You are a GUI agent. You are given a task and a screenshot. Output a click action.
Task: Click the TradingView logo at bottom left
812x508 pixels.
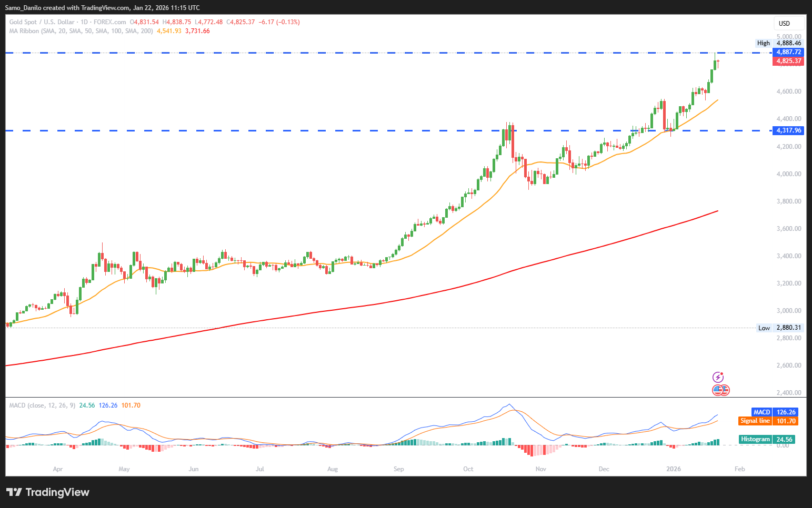pyautogui.click(x=48, y=492)
